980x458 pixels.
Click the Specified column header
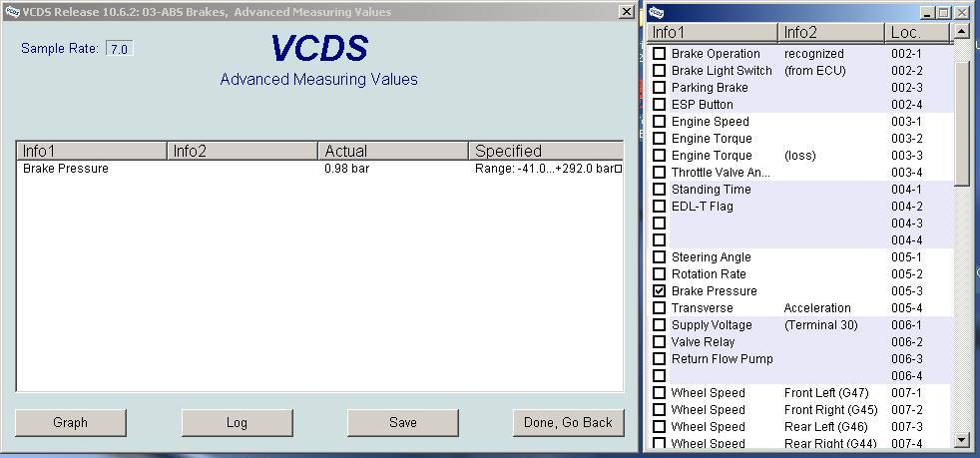coord(546,151)
